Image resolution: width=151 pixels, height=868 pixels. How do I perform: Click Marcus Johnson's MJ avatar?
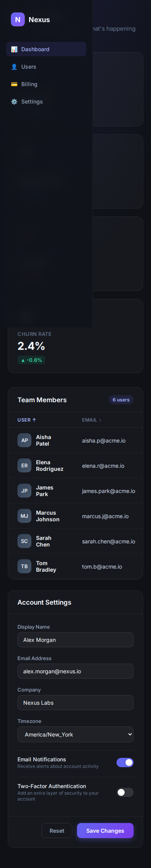(x=24, y=516)
